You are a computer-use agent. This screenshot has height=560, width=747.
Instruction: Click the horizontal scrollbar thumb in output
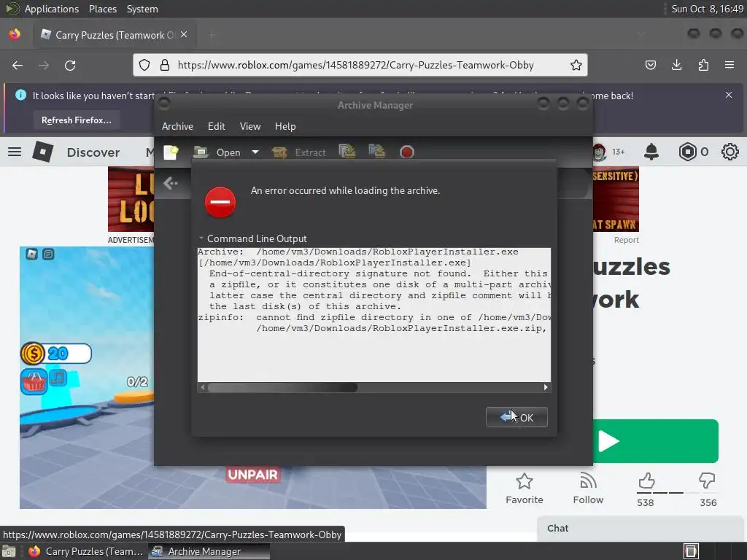[x=282, y=387]
